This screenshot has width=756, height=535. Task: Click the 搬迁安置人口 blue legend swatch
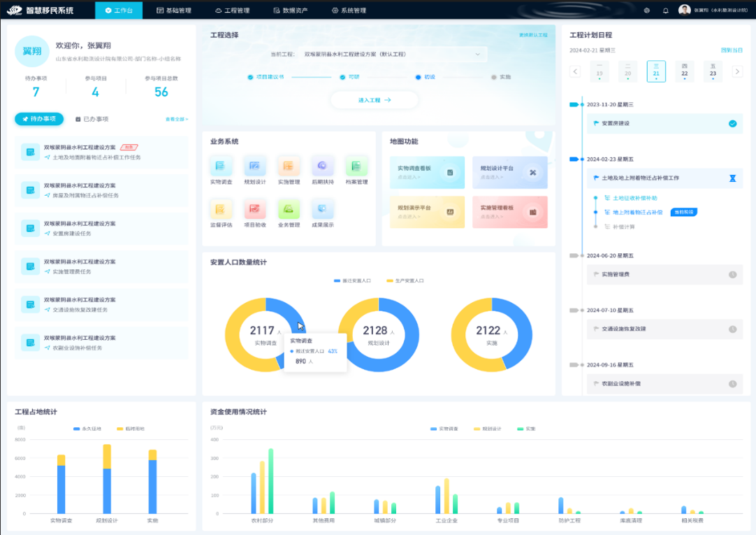(x=337, y=280)
